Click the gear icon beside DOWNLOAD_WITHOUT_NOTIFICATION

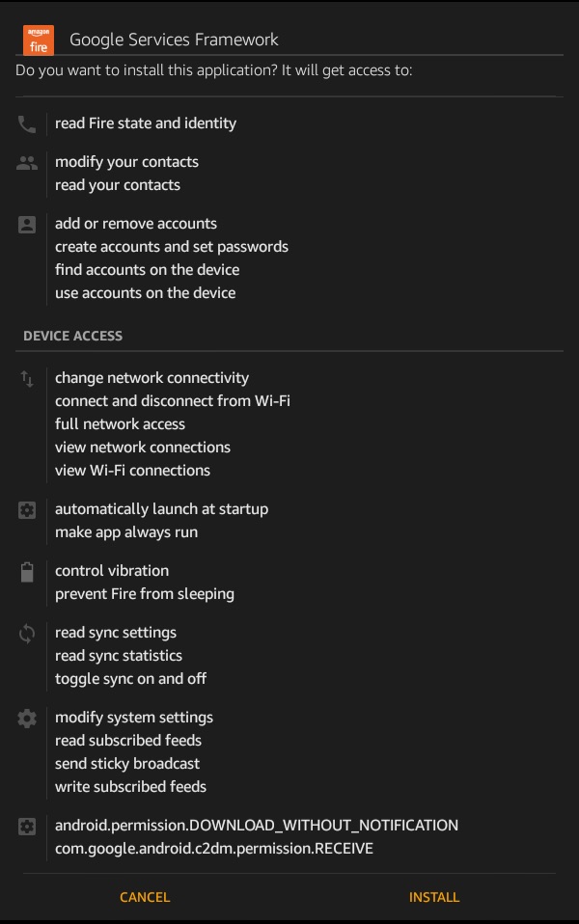(27, 826)
